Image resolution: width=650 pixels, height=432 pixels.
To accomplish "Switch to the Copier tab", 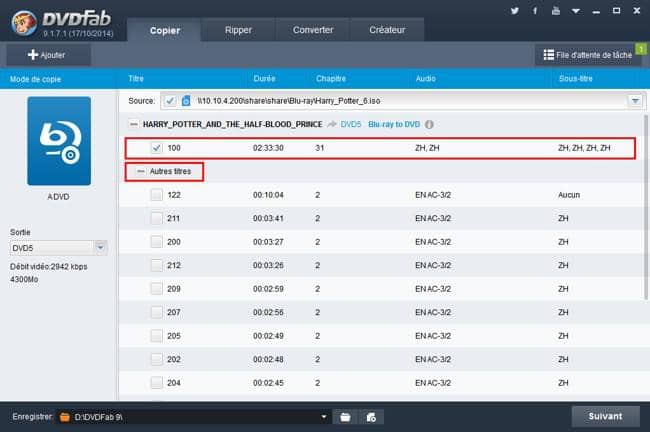I will [165, 30].
